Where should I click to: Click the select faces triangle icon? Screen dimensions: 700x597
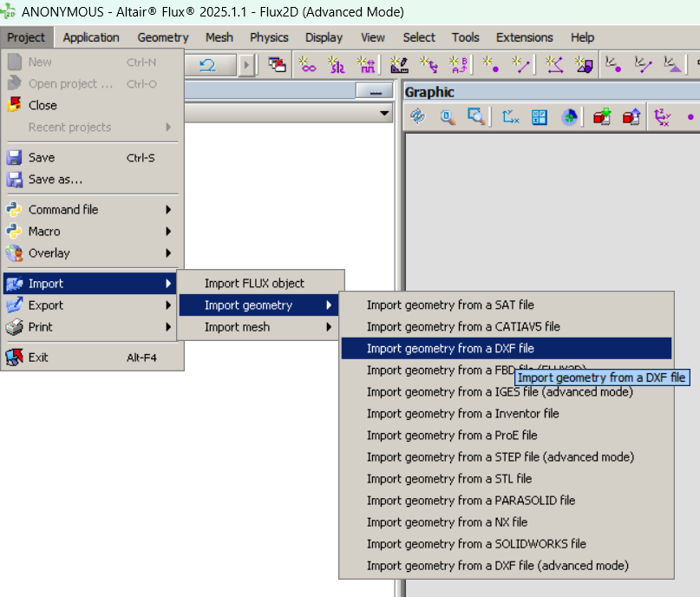click(672, 65)
